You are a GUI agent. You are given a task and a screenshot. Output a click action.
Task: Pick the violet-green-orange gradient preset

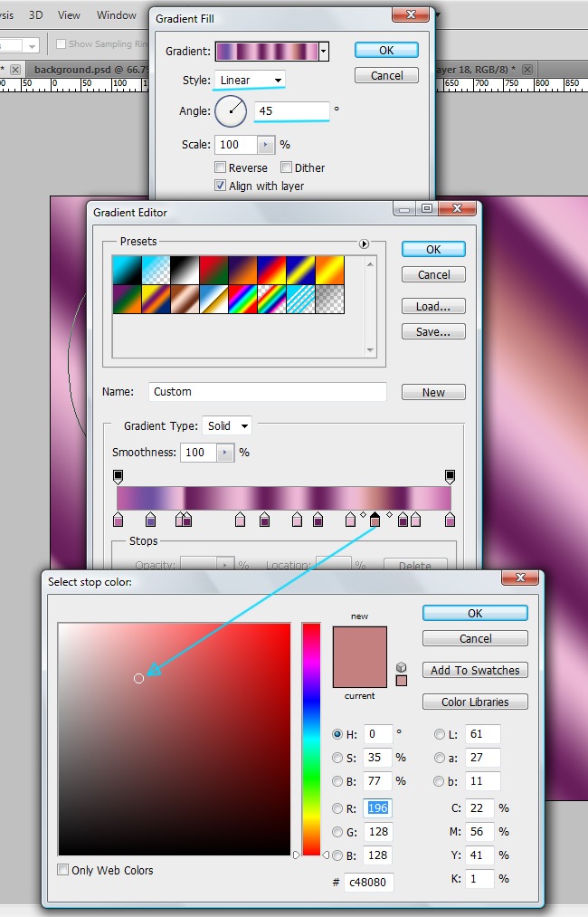pos(127,299)
